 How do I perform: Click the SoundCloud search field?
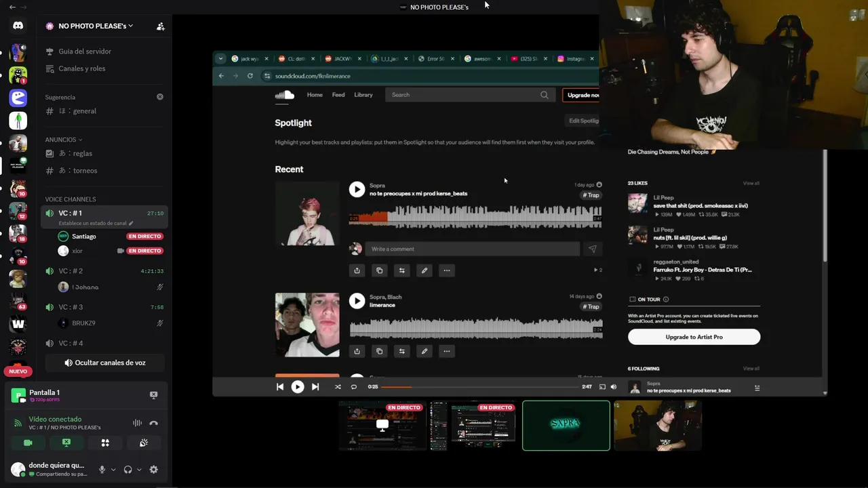point(469,95)
